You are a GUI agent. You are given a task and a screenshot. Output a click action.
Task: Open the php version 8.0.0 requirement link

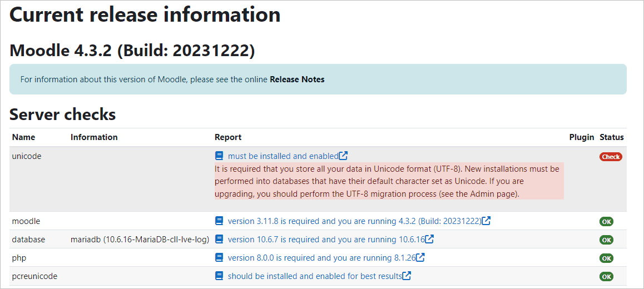pyautogui.click(x=321, y=258)
